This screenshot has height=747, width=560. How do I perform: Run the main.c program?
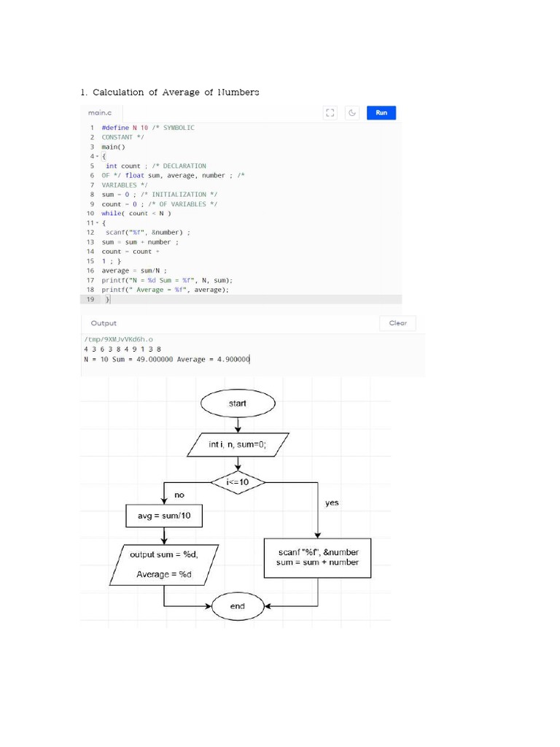(x=381, y=113)
